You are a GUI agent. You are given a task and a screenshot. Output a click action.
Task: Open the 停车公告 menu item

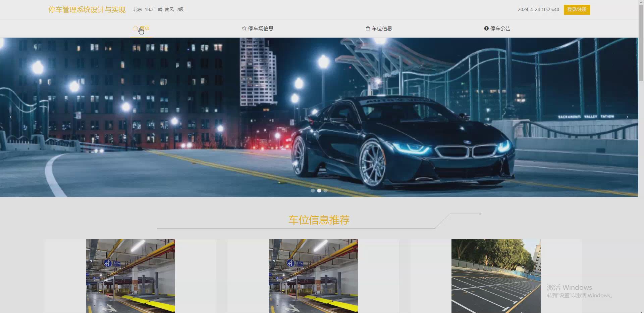pyautogui.click(x=497, y=29)
